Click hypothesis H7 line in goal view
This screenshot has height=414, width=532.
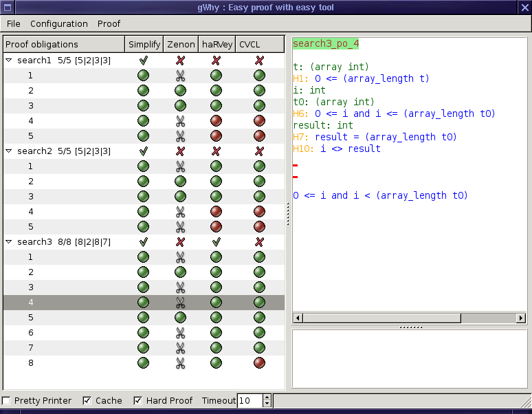pyautogui.click(x=375, y=137)
